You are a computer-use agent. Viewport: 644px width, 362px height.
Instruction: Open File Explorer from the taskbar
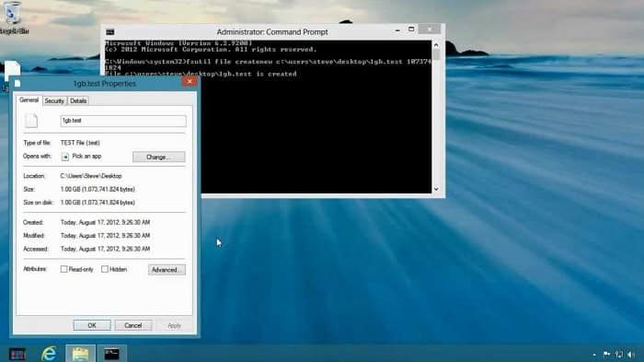[81, 354]
